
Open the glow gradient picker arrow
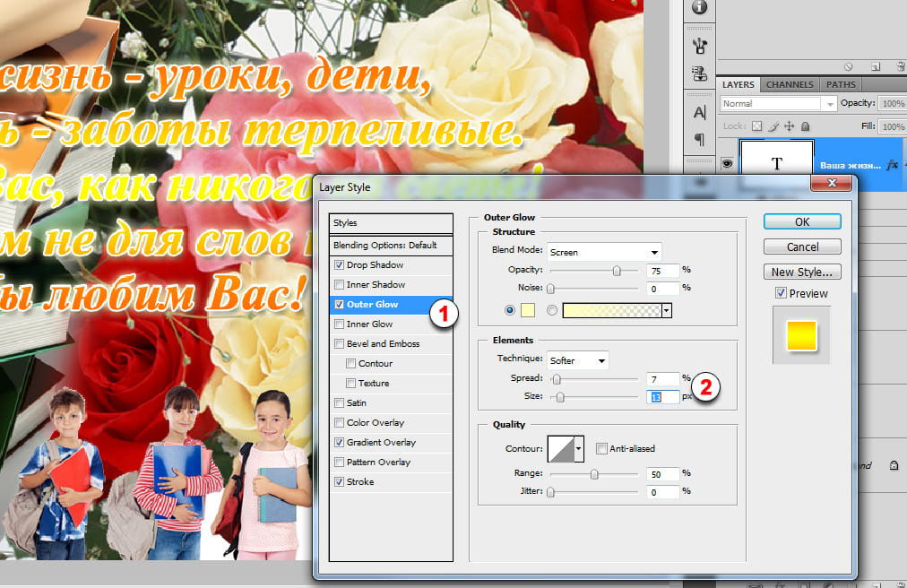coord(666,311)
